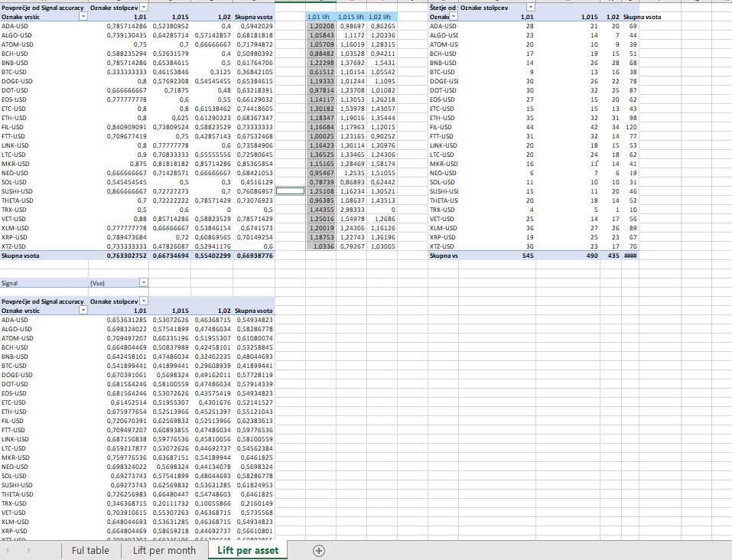Open Oznake vrstic filter in top-left pivot

84,16
